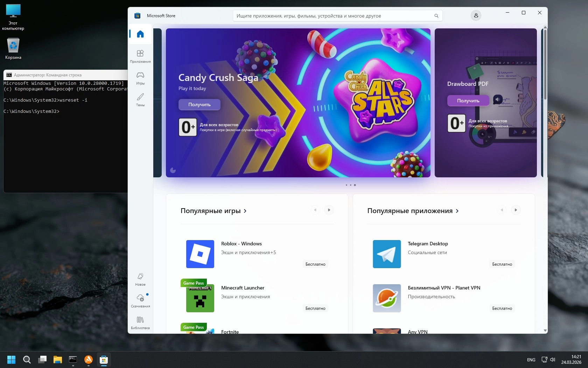The image size is (588, 368).
Task: Click the Candy Crush Saga banner title
Action: tap(218, 77)
